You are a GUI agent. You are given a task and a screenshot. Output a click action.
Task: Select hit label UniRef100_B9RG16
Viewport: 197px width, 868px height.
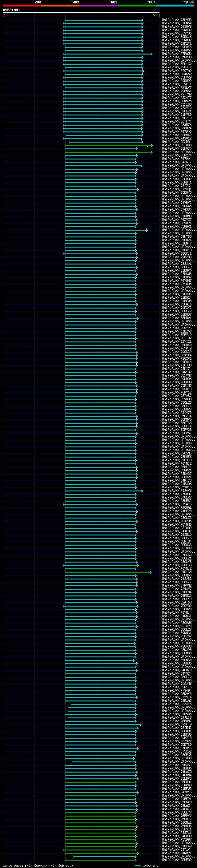click(x=177, y=37)
